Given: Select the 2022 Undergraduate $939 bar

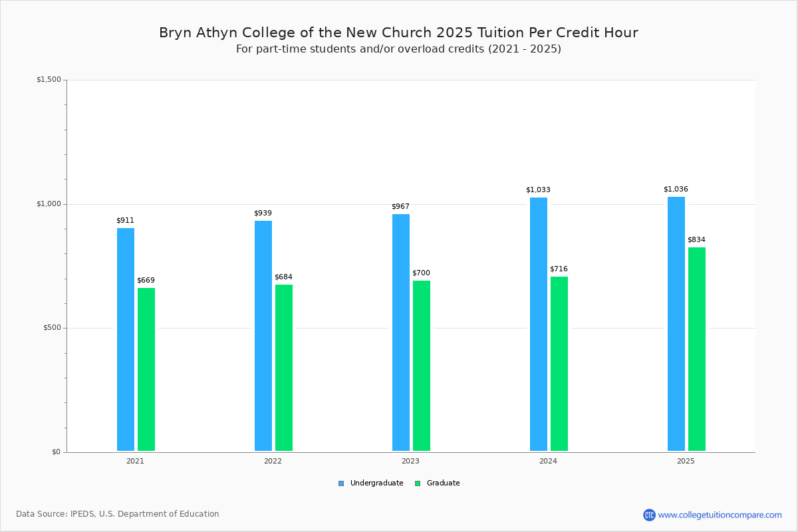Looking at the screenshot, I should [263, 336].
